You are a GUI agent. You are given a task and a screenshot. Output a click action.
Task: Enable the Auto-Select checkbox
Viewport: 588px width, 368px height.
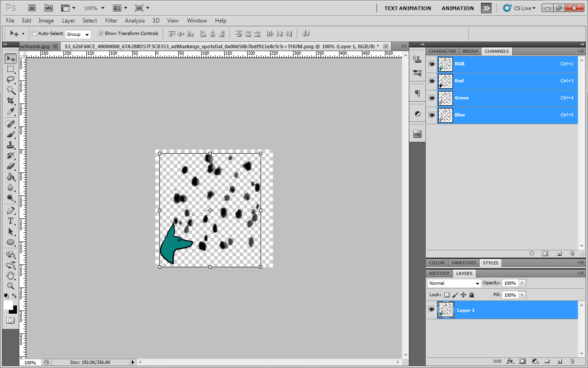(x=34, y=34)
